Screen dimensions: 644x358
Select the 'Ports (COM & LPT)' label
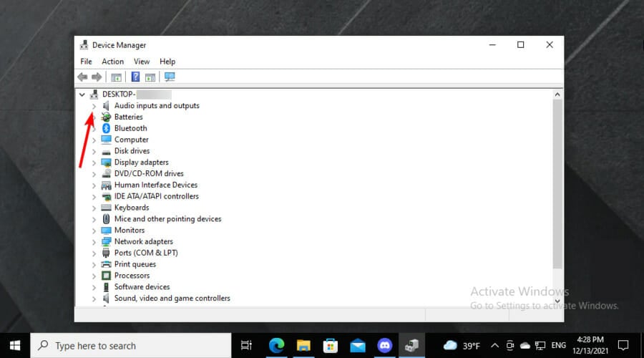146,253
